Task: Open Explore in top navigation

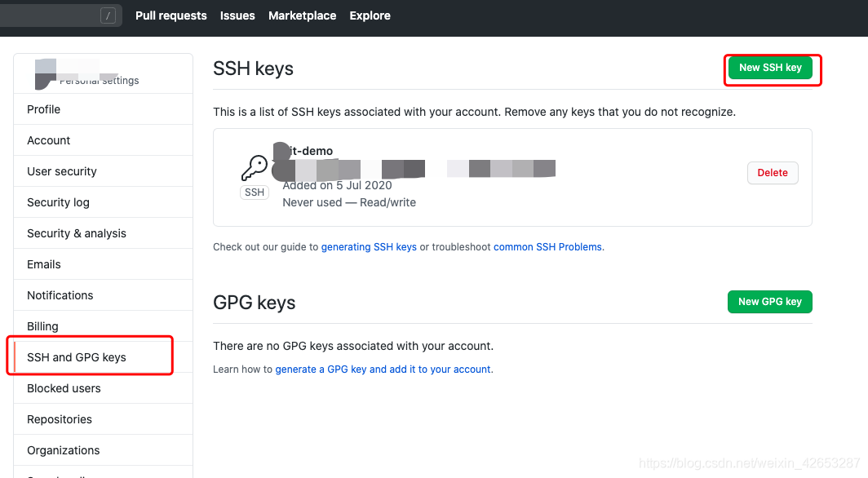Action: [370, 15]
